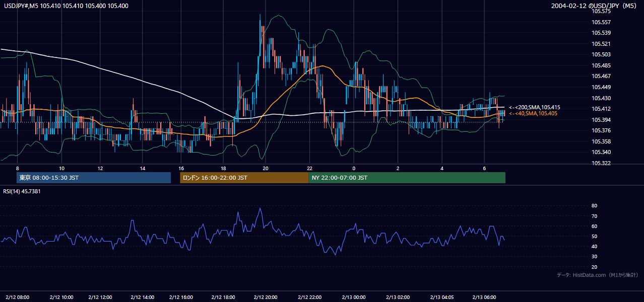Select the London 16:00-22:00 JST session bar

(244, 178)
